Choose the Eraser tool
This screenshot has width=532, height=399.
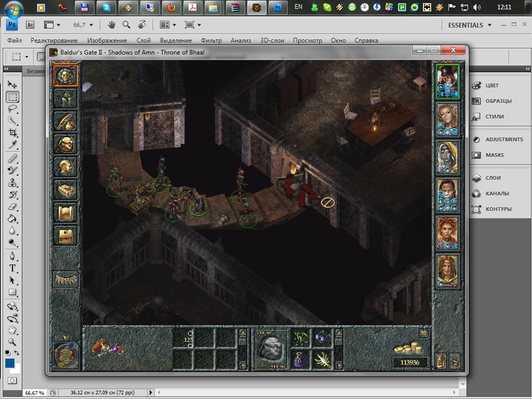point(12,207)
